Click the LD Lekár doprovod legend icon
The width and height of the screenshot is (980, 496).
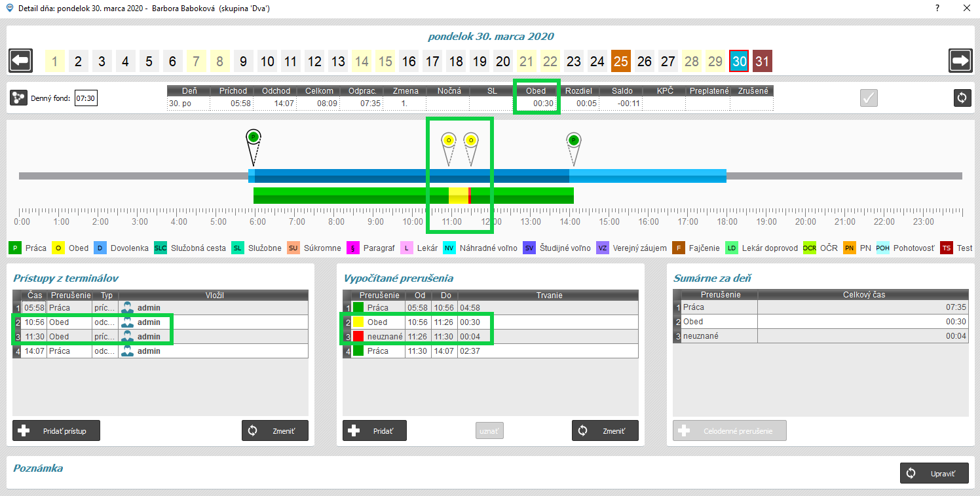pos(732,248)
